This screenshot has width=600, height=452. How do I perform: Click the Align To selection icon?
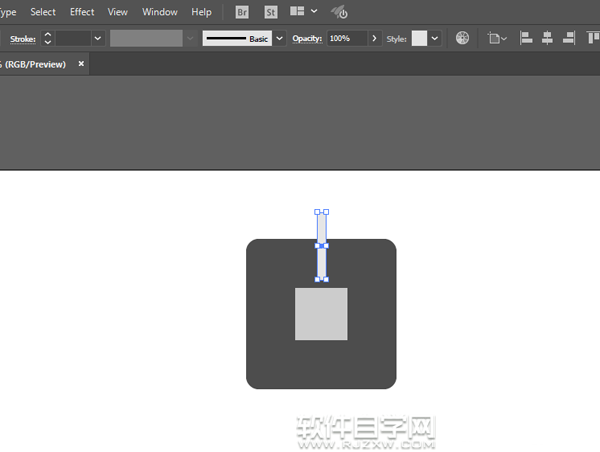496,38
